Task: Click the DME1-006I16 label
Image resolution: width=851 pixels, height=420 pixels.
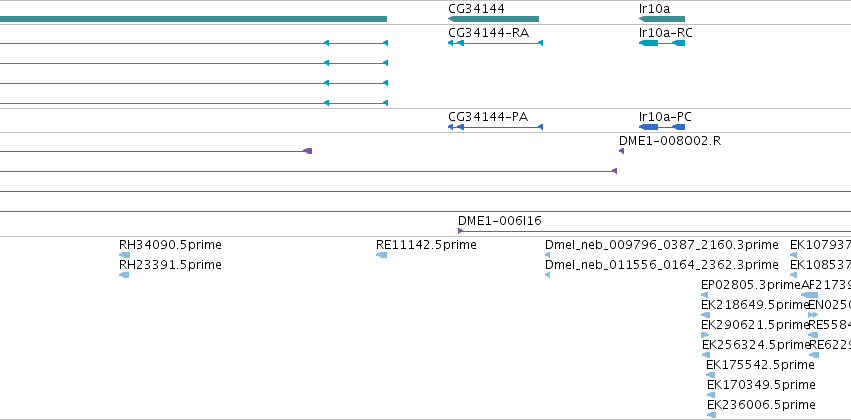Action: 500,221
